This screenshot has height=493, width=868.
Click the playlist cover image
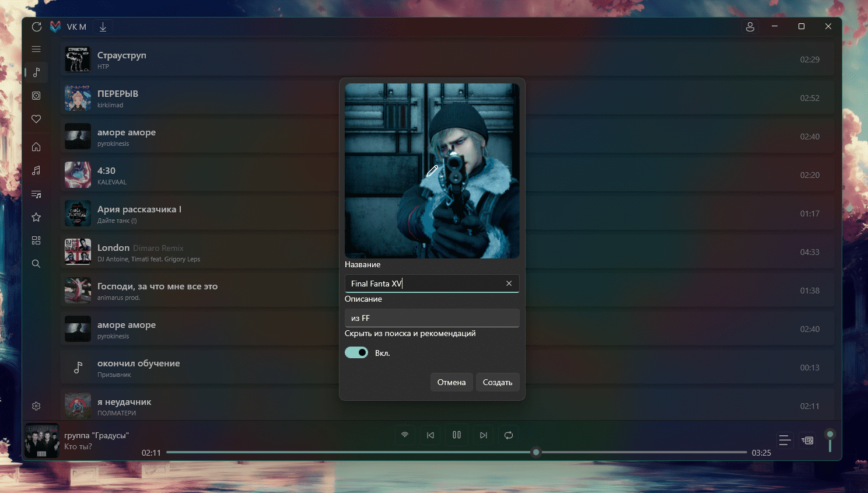[x=432, y=171]
